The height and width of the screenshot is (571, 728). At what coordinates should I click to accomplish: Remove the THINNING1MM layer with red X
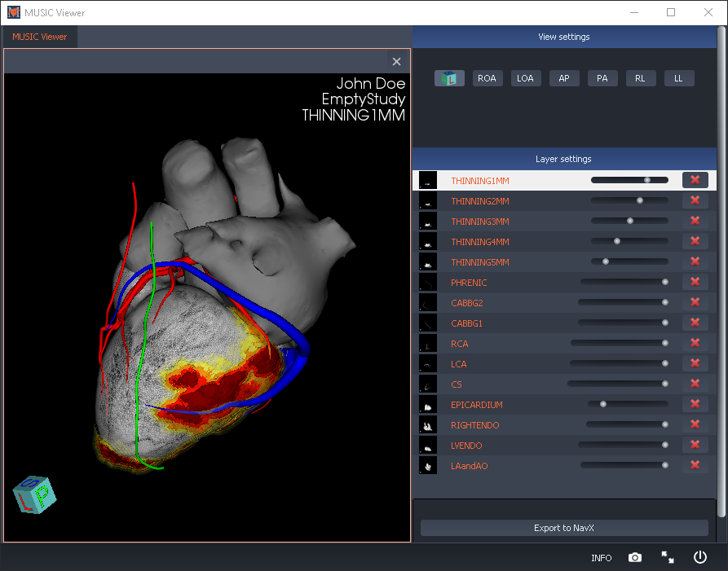[x=695, y=180]
